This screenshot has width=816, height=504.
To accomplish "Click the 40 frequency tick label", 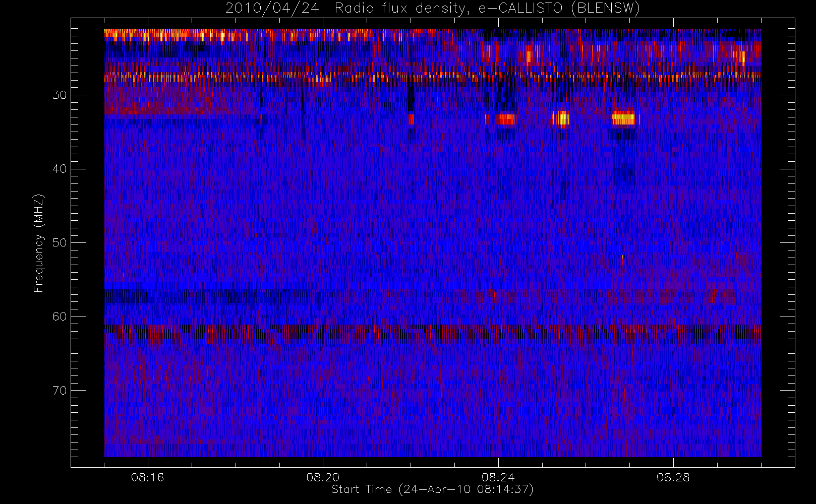I will [60, 169].
